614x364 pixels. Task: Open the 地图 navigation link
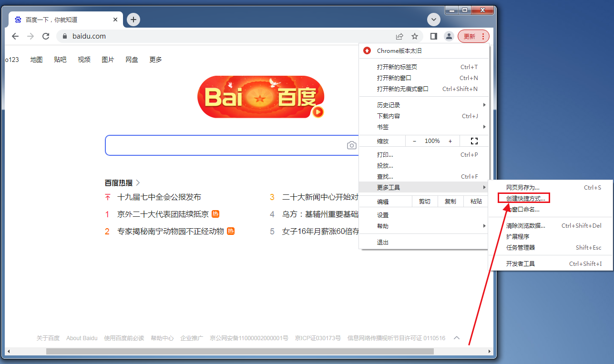click(x=36, y=60)
